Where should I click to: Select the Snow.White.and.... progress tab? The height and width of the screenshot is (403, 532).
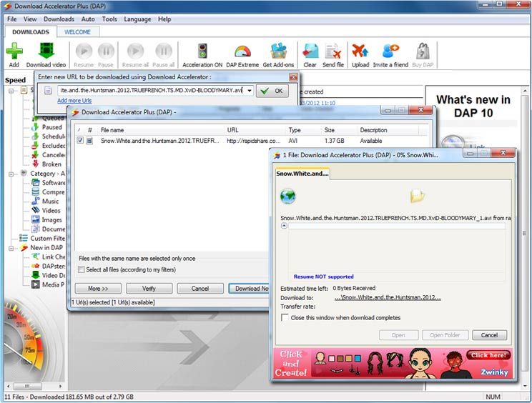click(x=302, y=173)
